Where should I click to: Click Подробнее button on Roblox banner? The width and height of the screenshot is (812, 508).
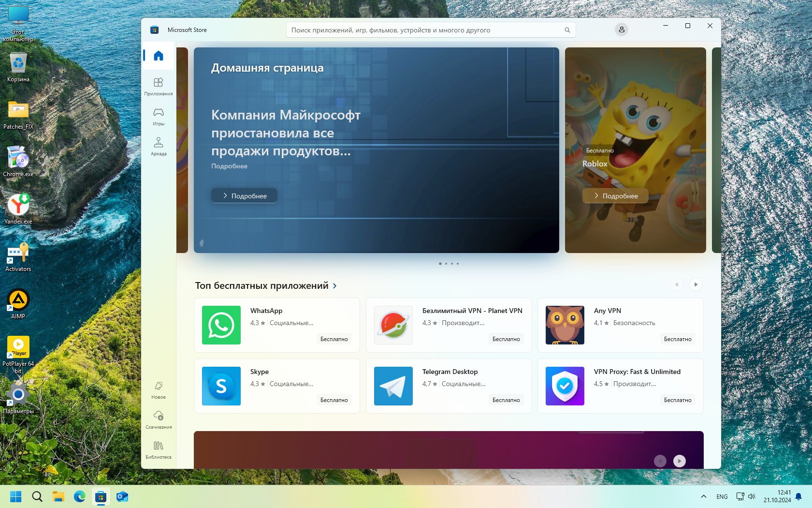tap(616, 195)
